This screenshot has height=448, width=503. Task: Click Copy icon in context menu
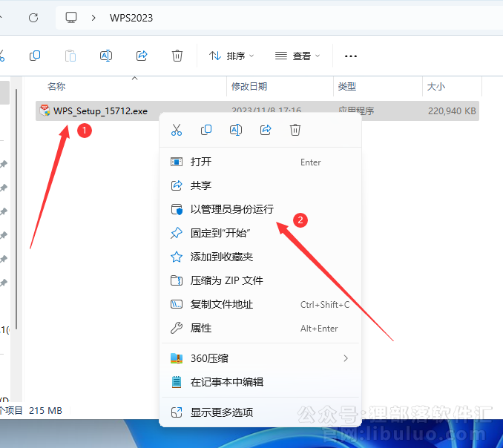pyautogui.click(x=206, y=130)
